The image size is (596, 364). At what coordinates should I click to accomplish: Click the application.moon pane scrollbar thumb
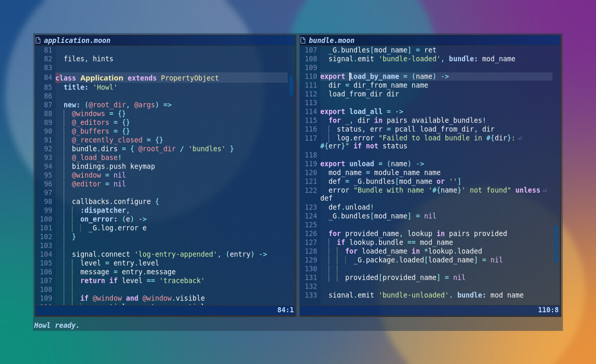pos(291,85)
